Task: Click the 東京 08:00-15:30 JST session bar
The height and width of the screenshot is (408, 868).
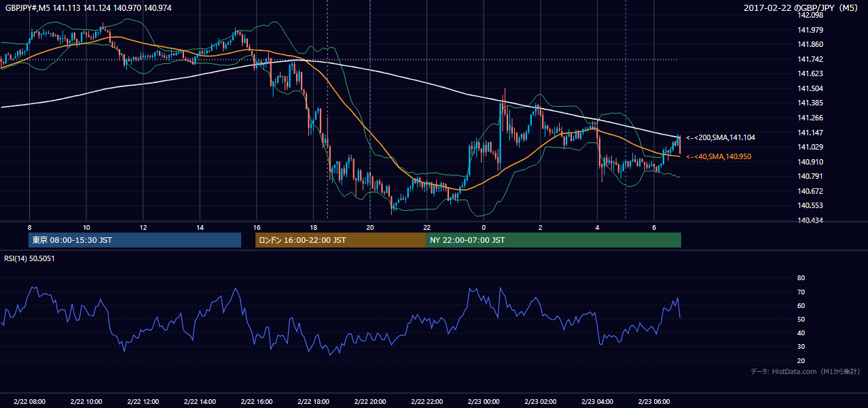Action: (x=135, y=240)
